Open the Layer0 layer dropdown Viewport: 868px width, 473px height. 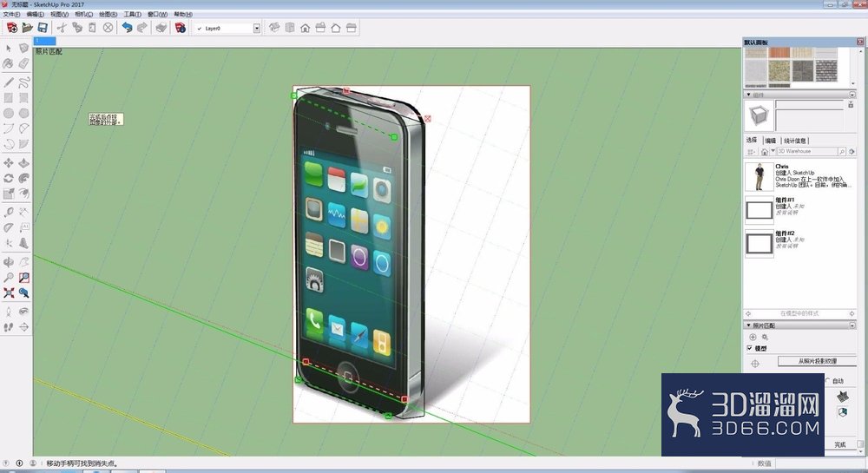257,29
